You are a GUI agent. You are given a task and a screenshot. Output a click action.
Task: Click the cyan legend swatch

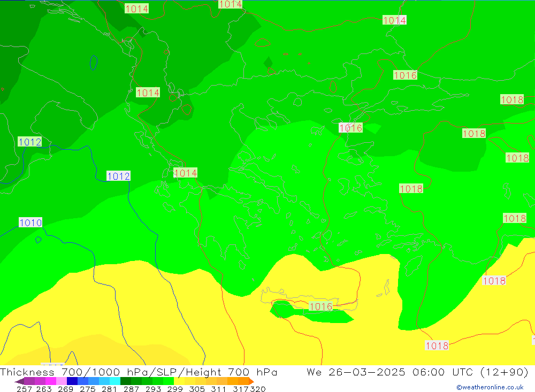pyautogui.click(x=115, y=381)
